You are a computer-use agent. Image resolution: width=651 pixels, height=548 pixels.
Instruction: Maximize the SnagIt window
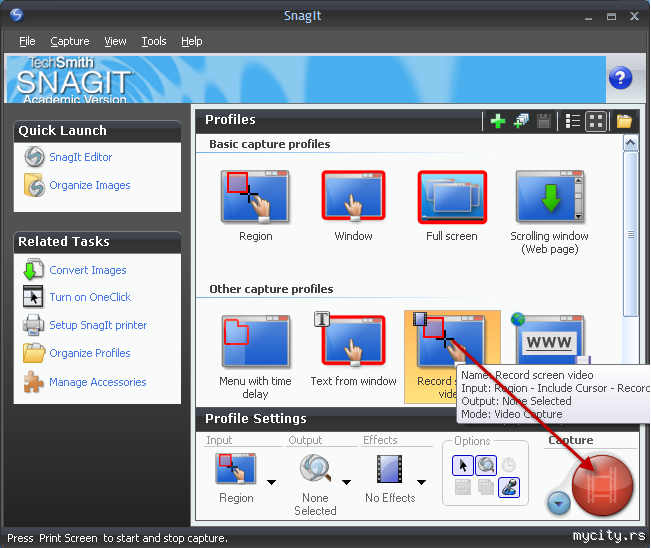(611, 17)
